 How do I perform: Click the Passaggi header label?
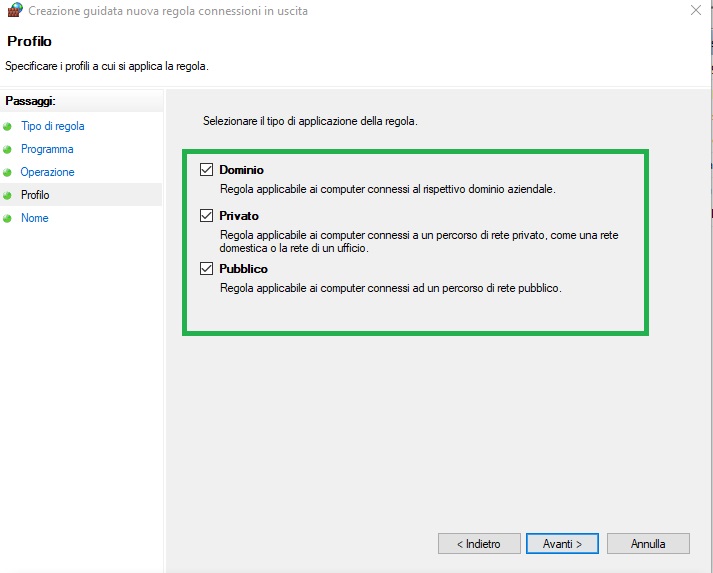(x=30, y=101)
